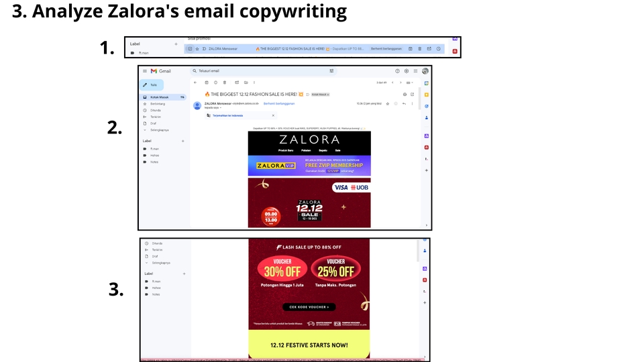This screenshot has height=362, width=644.
Task: Open Berbintang folder in screenshot 2 sidebar
Action: (158, 104)
